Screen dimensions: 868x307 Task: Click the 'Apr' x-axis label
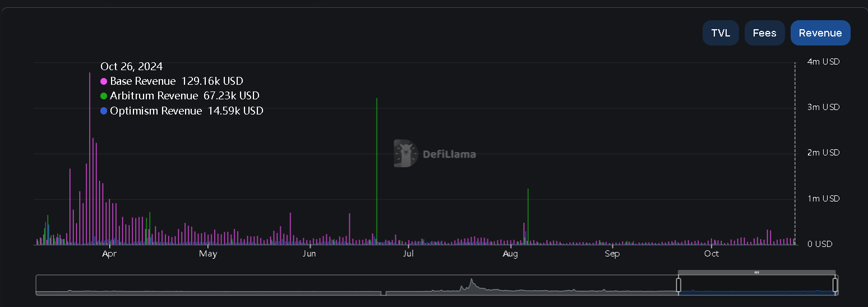(109, 254)
